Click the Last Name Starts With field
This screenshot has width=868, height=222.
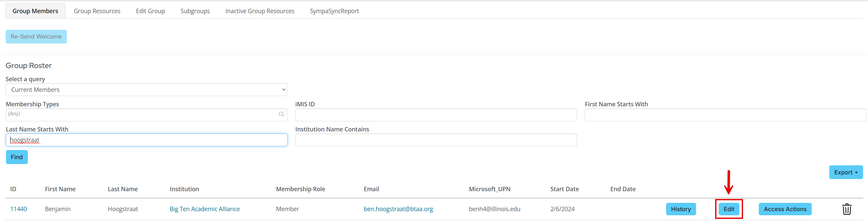(x=147, y=140)
